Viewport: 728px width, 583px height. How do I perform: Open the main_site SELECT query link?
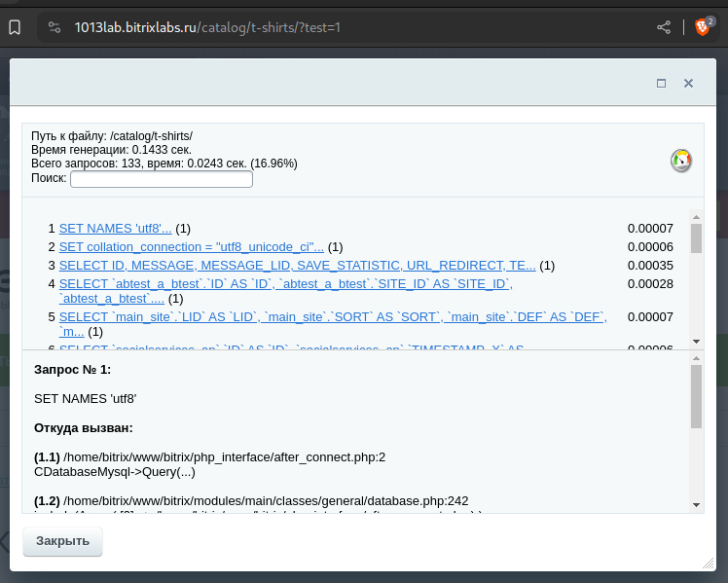tap(333, 324)
